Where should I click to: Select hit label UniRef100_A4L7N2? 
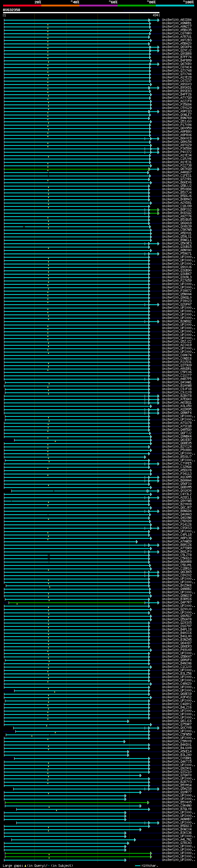[x=177, y=839]
